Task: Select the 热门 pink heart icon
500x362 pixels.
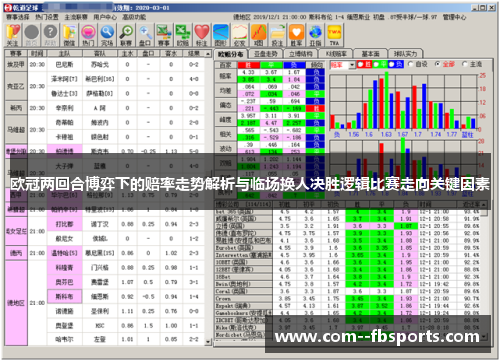Action: [88, 35]
